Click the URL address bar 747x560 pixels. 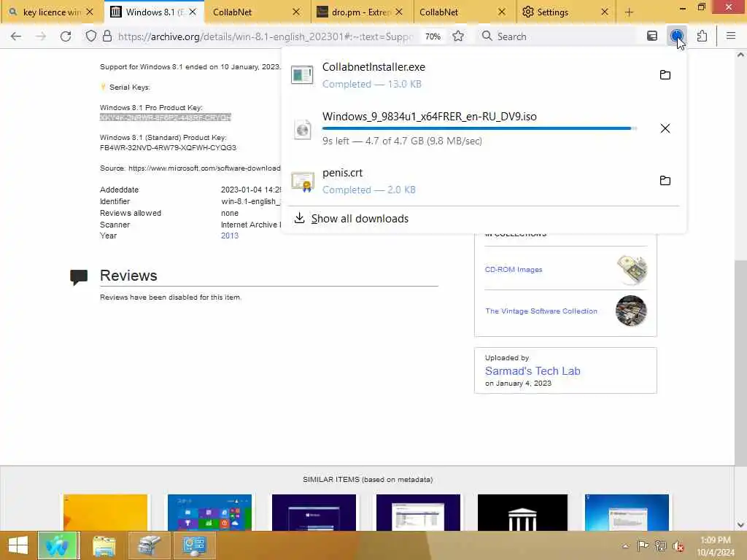pyautogui.click(x=264, y=36)
